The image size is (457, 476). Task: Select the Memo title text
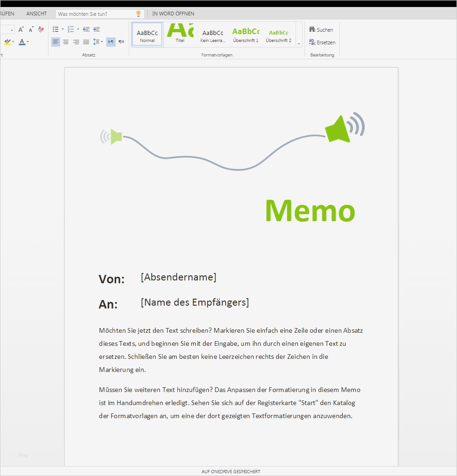310,210
